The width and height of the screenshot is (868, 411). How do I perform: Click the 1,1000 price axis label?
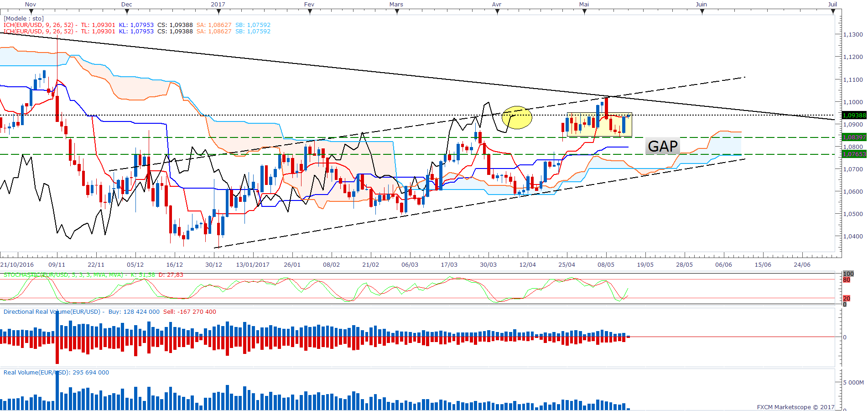click(x=853, y=102)
